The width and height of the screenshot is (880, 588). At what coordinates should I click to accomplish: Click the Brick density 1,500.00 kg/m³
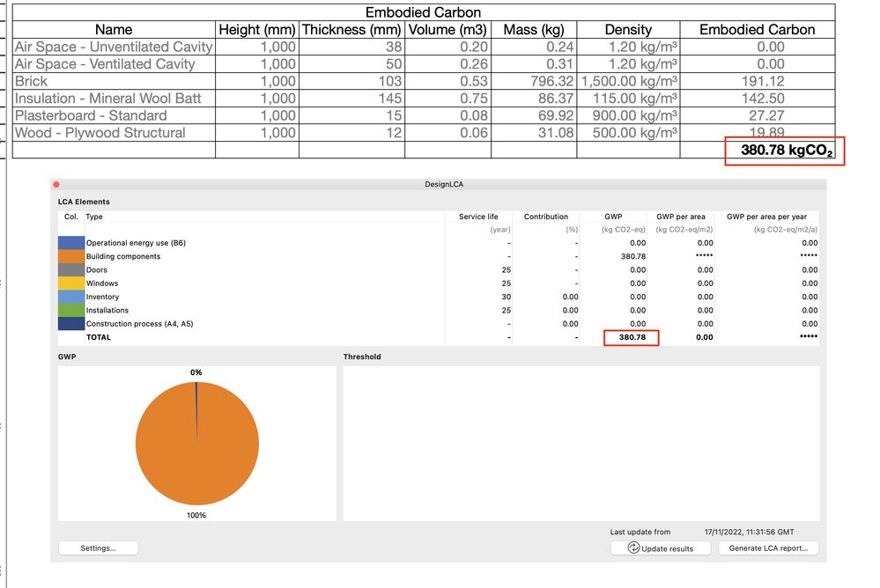coord(629,81)
